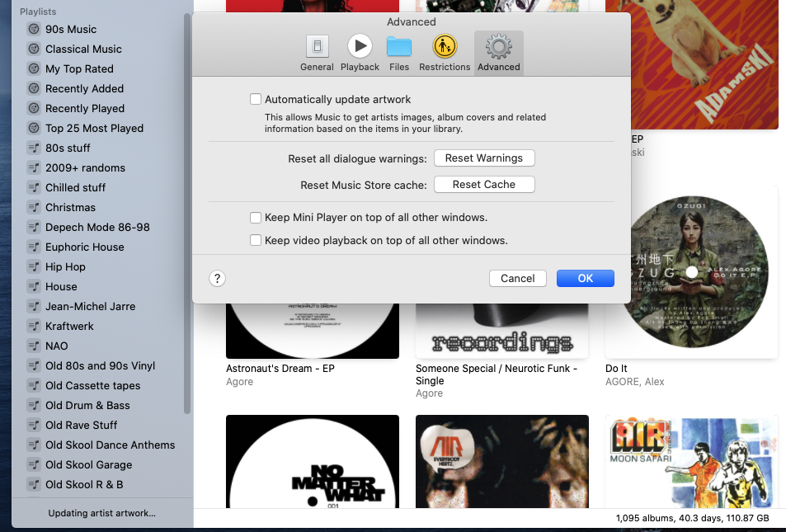The image size is (786, 532).
Task: Click the House playlist icon
Action: coord(34,287)
